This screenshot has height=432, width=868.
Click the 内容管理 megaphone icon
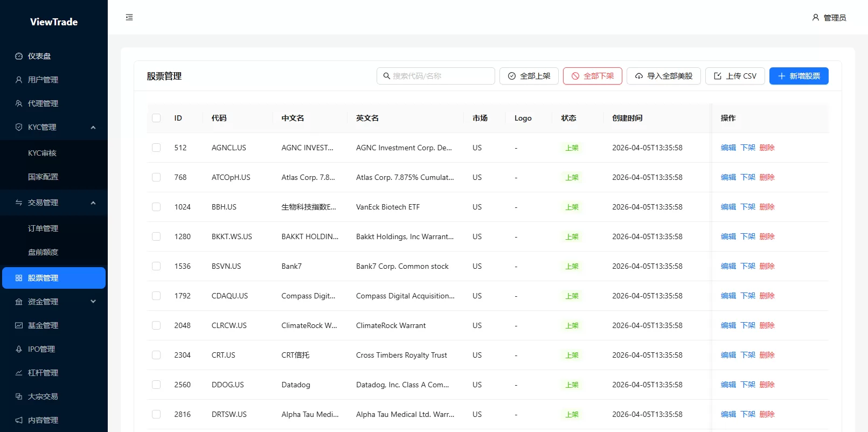click(19, 420)
